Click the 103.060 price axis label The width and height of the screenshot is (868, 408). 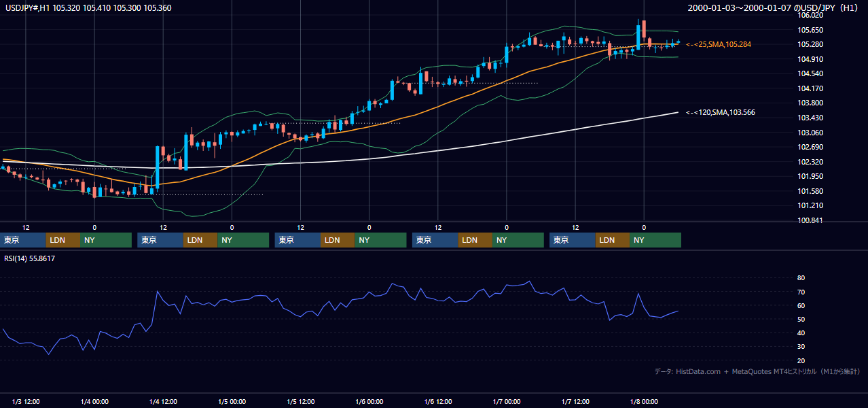[x=811, y=133]
